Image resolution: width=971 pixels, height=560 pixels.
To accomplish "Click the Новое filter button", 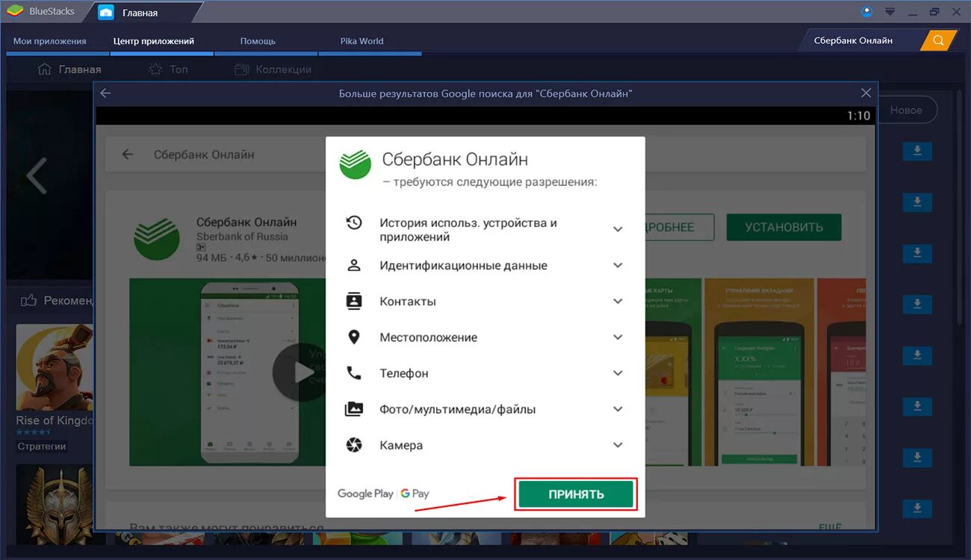I will pyautogui.click(x=906, y=110).
